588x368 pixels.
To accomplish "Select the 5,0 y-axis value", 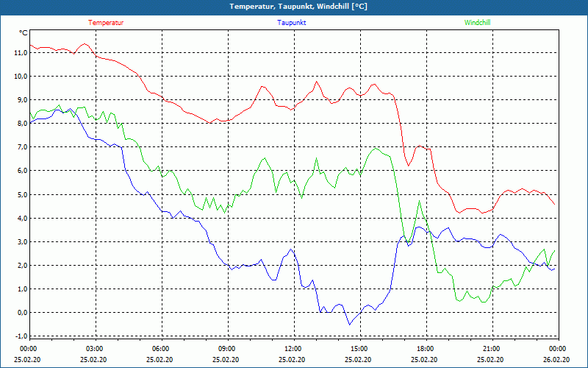I will tap(22, 194).
